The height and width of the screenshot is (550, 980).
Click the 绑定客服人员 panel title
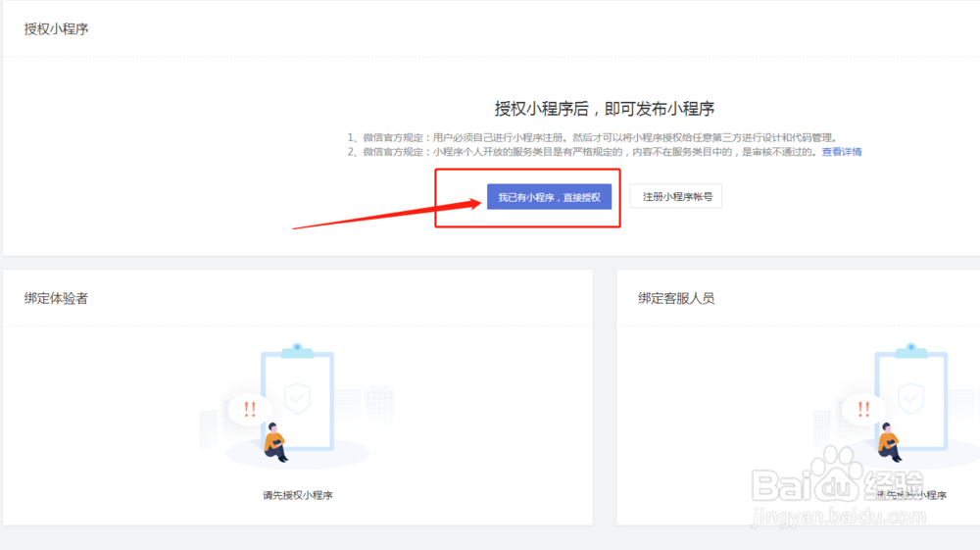tap(676, 298)
